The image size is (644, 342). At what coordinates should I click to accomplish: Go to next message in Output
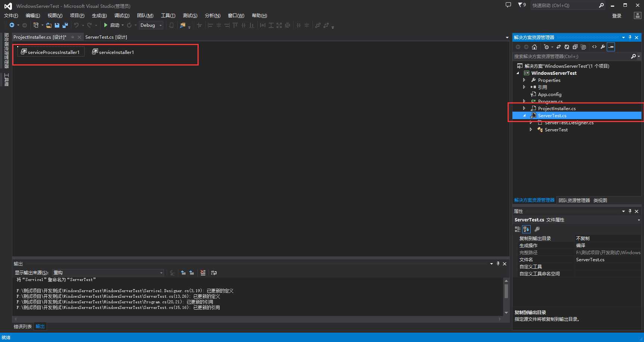[x=192, y=273]
